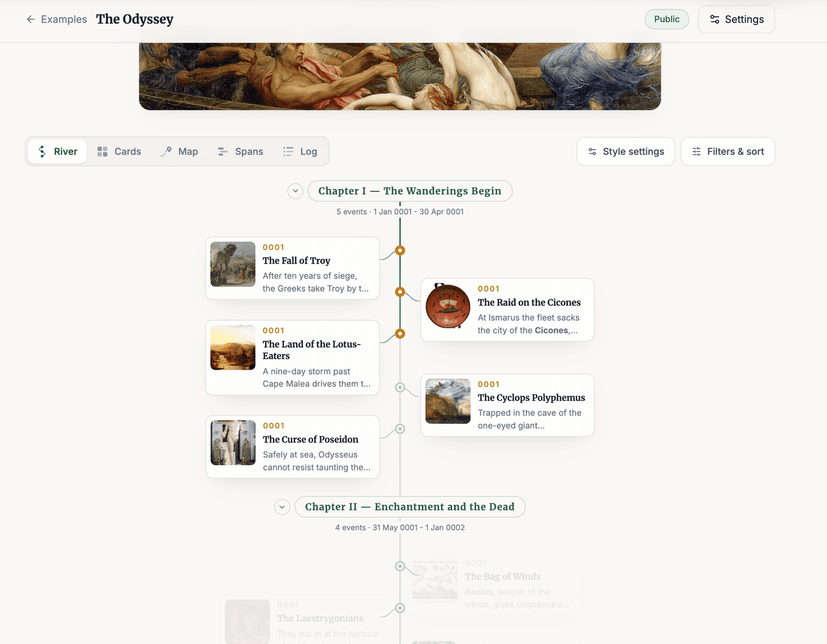Select The Fall of Troy timeline marker
Viewport: 827px width, 644px height.
pyautogui.click(x=400, y=250)
